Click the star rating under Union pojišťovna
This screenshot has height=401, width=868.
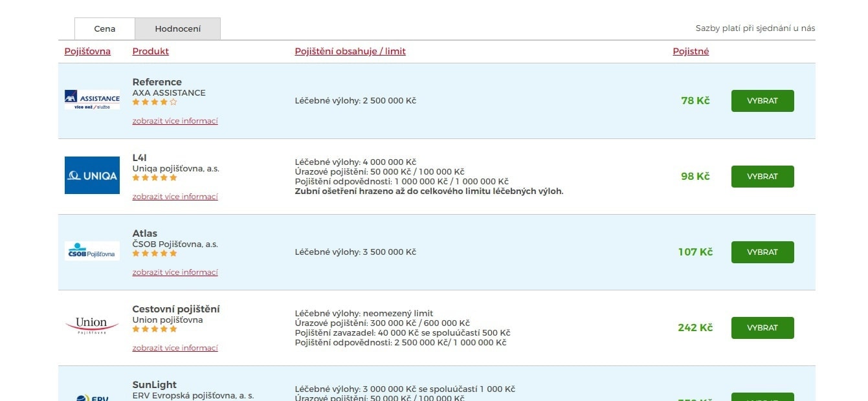155,329
